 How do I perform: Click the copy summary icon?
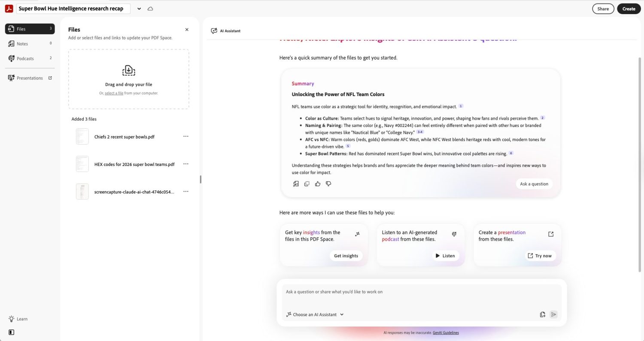point(307,184)
